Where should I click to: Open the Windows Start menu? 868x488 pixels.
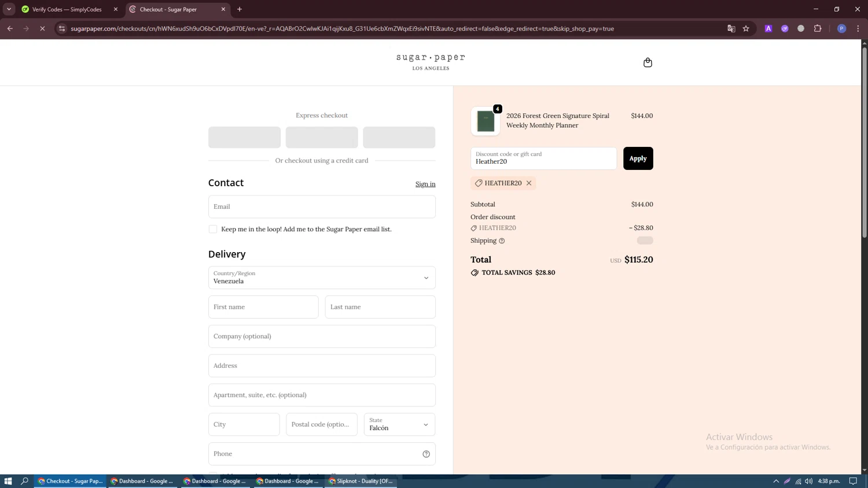point(8,481)
